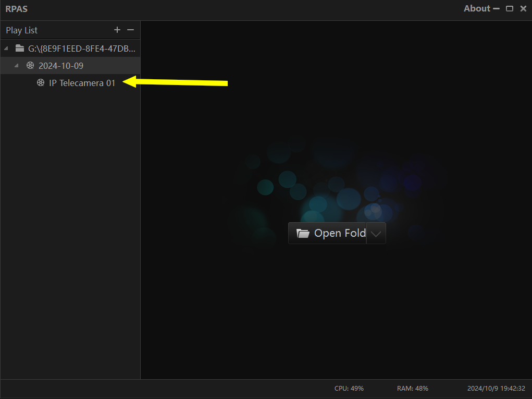This screenshot has width=532, height=399.
Task: Click the Play List panel header label
Action: [22, 30]
